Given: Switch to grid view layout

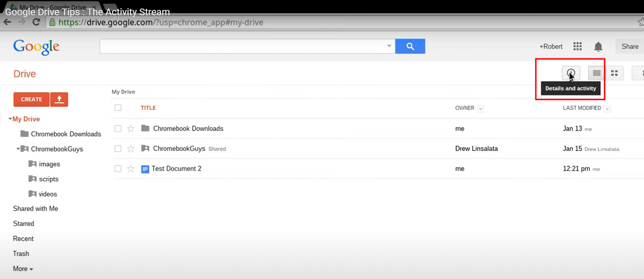Looking at the screenshot, I should pos(614,73).
